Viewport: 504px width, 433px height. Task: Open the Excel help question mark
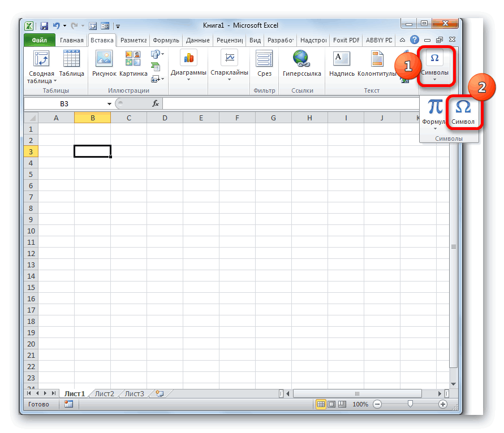click(414, 40)
